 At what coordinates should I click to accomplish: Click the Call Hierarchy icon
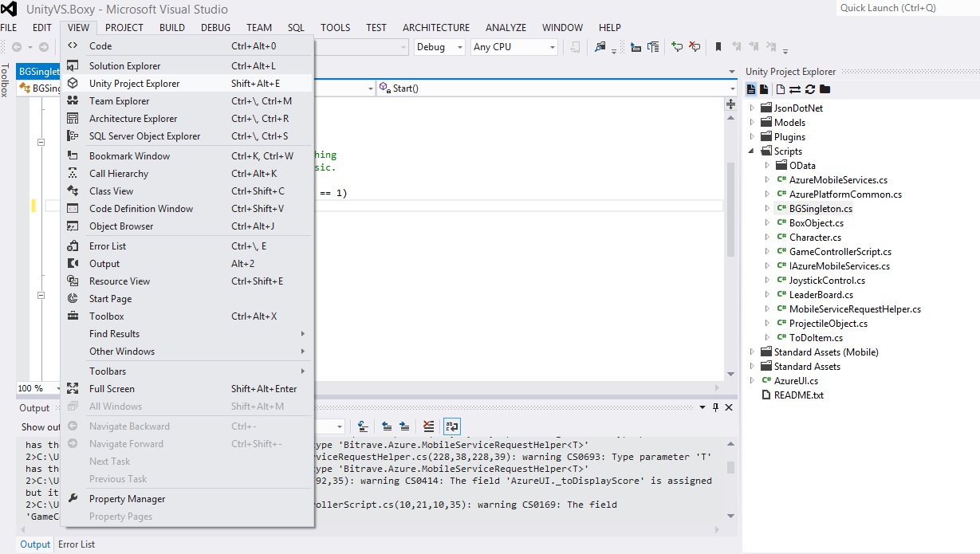coord(73,174)
